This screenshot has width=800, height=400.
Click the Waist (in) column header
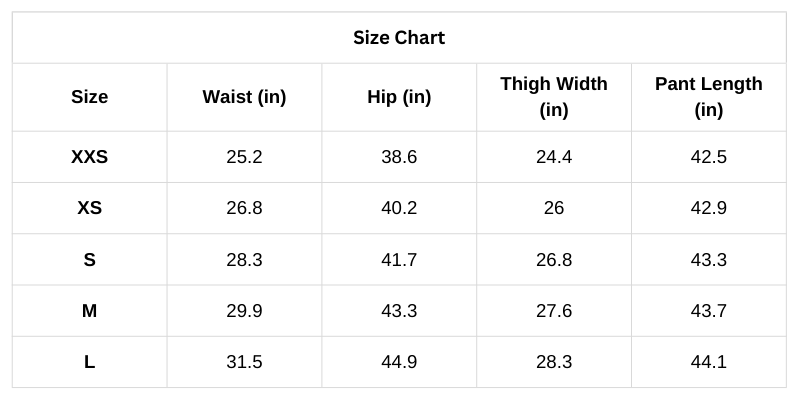coord(244,97)
